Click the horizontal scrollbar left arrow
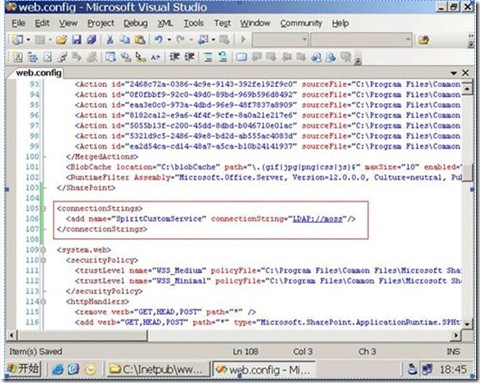 tap(12, 335)
